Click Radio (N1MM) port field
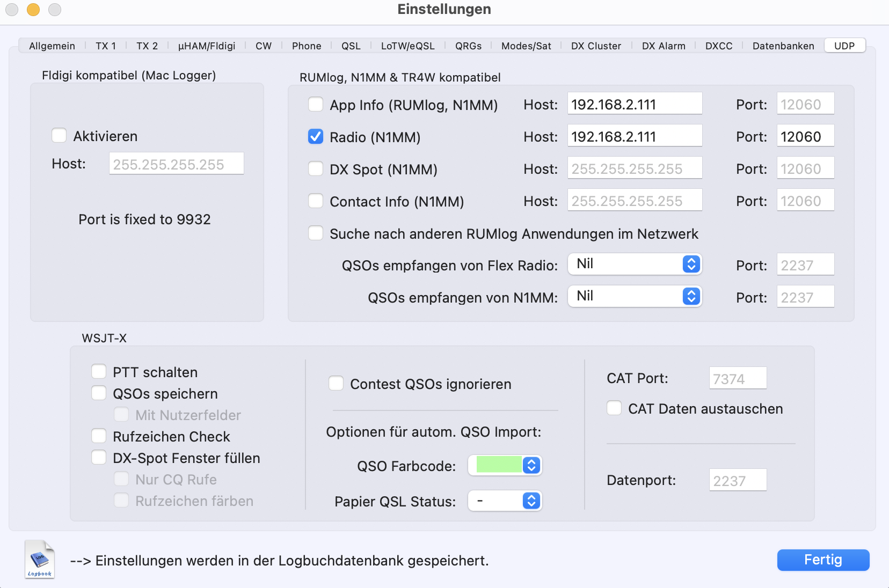 click(x=806, y=136)
